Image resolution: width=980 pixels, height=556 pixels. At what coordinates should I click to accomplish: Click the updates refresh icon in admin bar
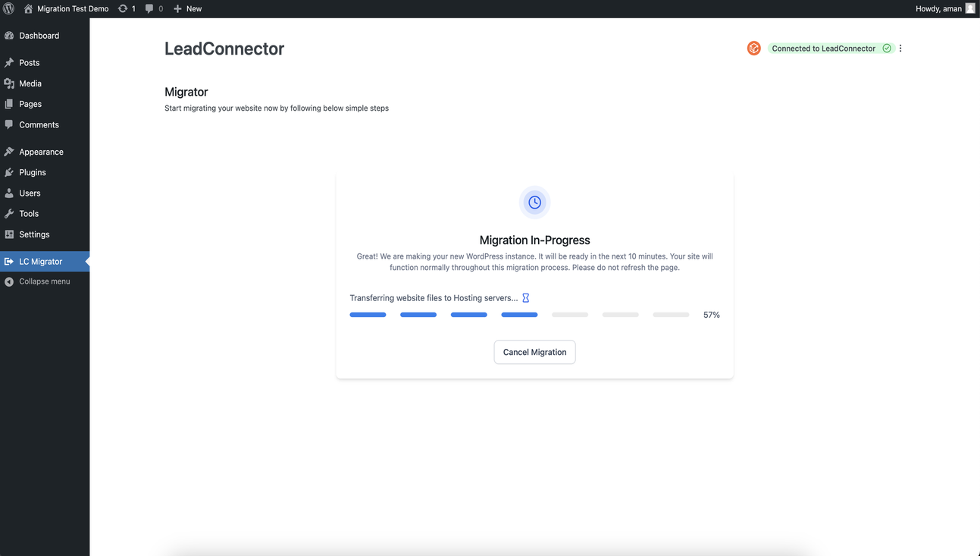pos(122,8)
